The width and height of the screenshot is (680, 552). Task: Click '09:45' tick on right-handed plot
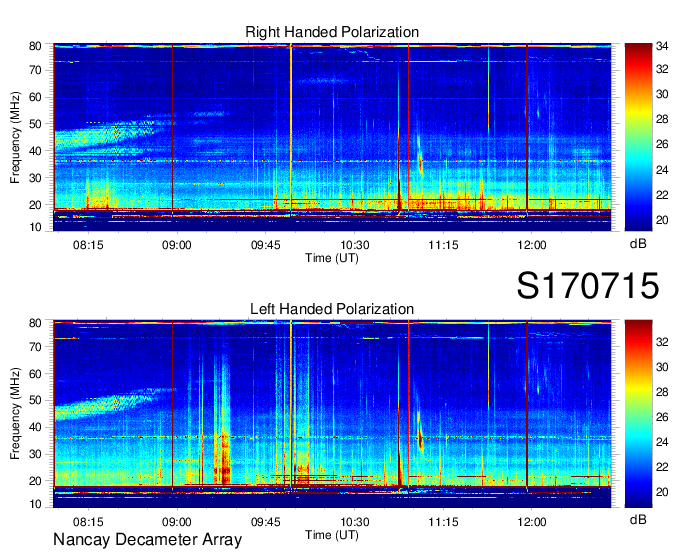coord(265,245)
